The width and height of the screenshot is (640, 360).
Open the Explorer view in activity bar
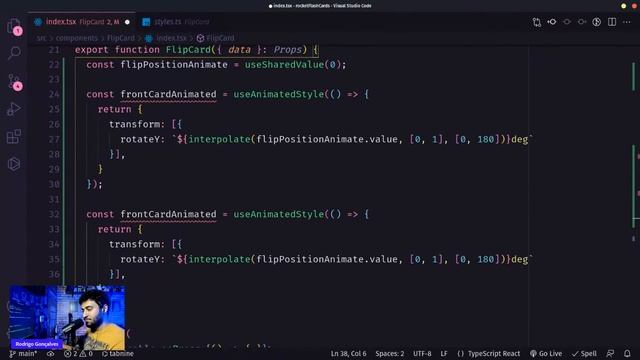pos(14,25)
